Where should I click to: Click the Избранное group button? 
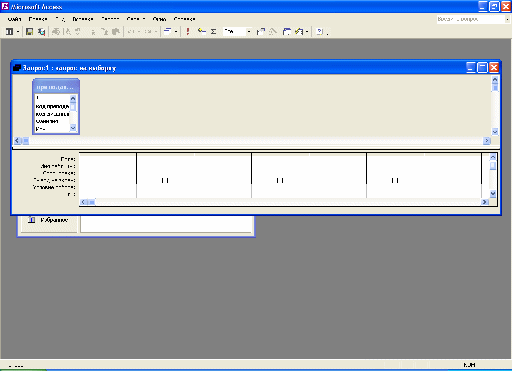pyautogui.click(x=49, y=220)
